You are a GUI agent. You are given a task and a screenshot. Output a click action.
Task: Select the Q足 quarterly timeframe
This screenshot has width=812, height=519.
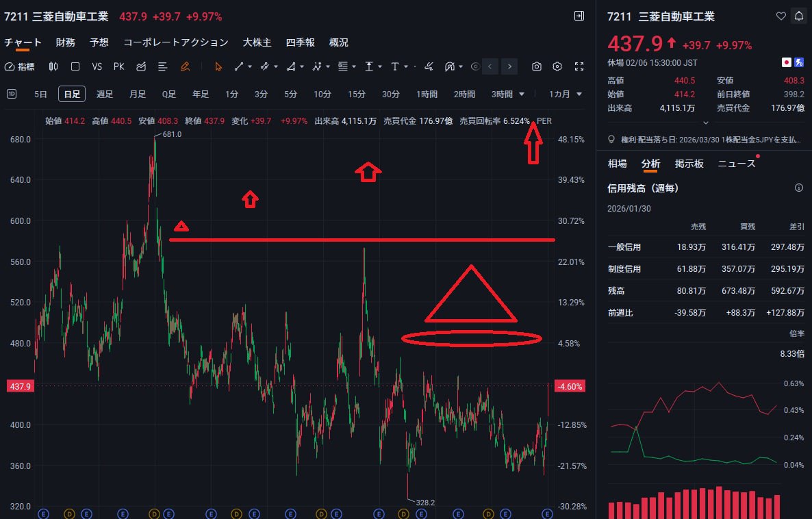(x=169, y=94)
